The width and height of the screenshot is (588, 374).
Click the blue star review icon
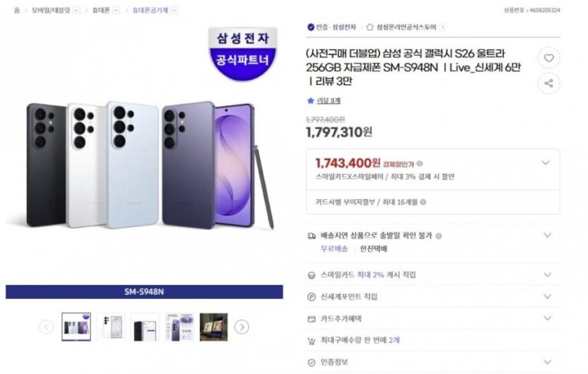(x=310, y=100)
